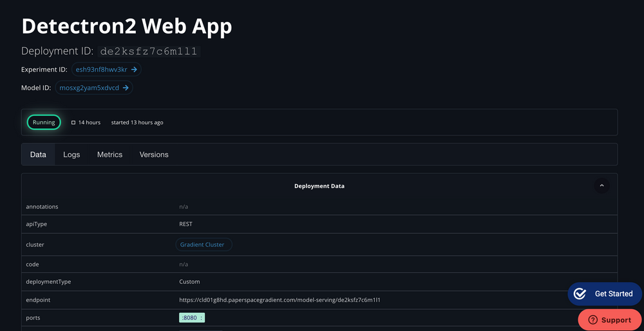Open experiment esh93nf8hwv3kr link
644x331 pixels.
click(101, 70)
